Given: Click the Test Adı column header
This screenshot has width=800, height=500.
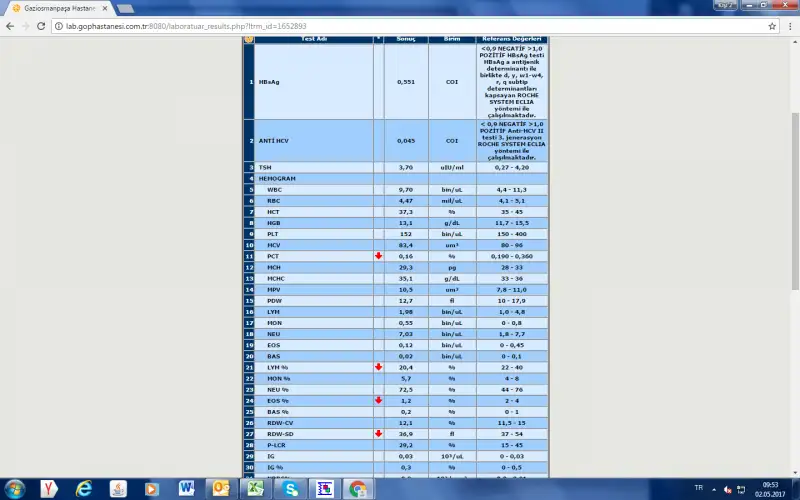Looking at the screenshot, I should [314, 39].
